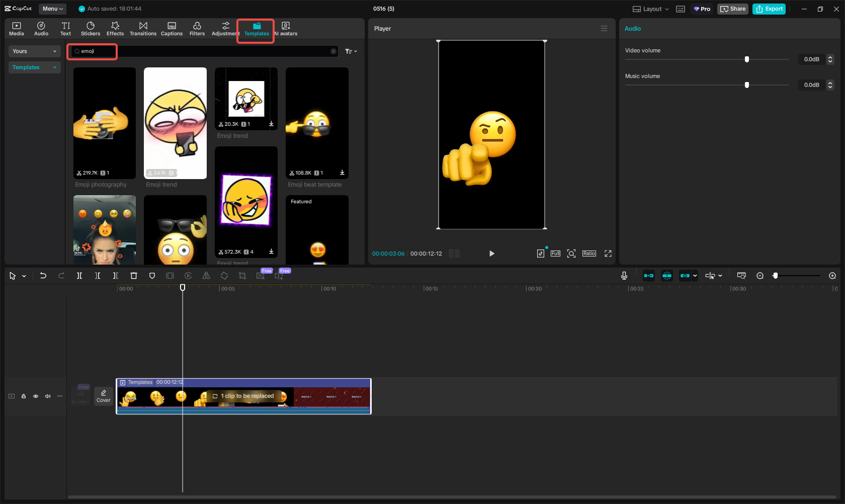
Task: Click the Cover edit button
Action: [104, 396]
